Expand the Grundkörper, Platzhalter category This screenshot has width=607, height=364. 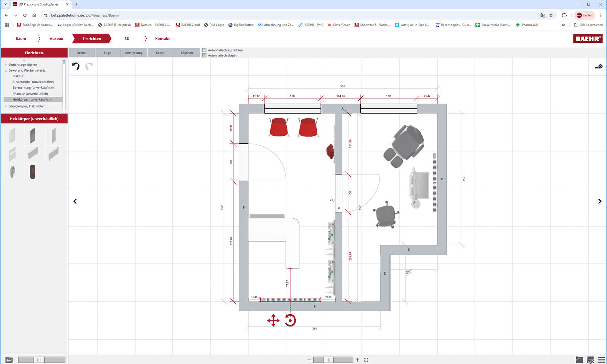click(4, 106)
